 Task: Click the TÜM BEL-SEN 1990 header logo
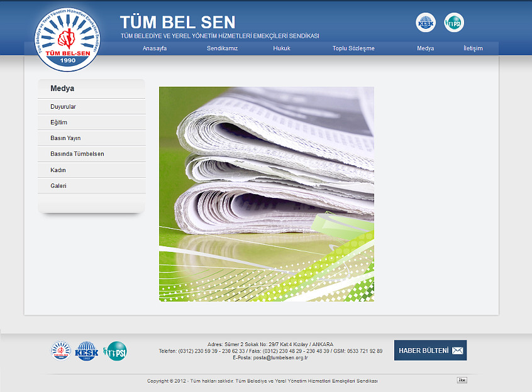click(x=67, y=40)
